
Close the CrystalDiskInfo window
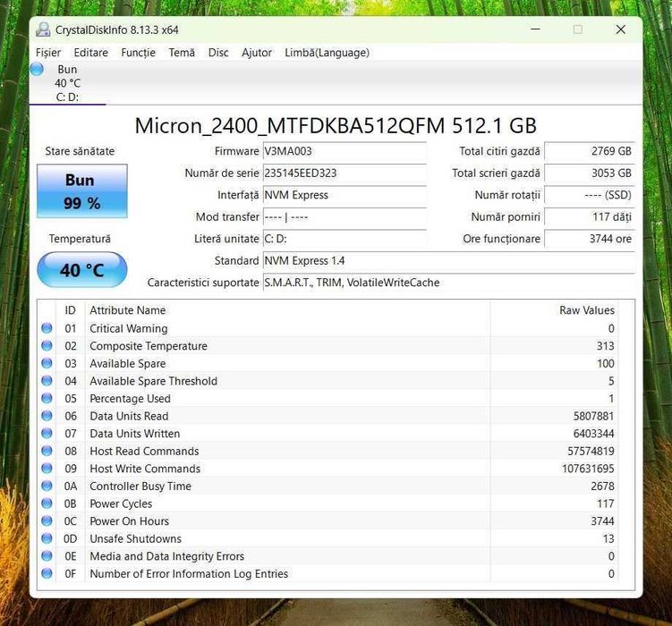pyautogui.click(x=621, y=30)
